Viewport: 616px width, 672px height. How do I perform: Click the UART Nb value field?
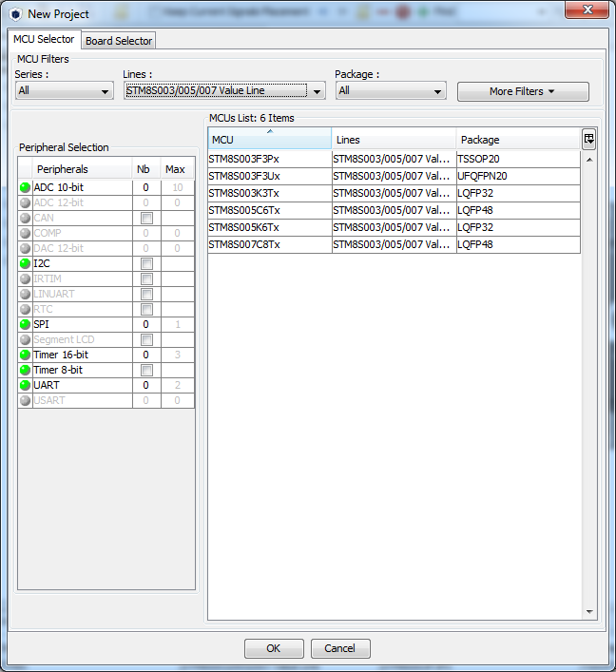(x=146, y=385)
